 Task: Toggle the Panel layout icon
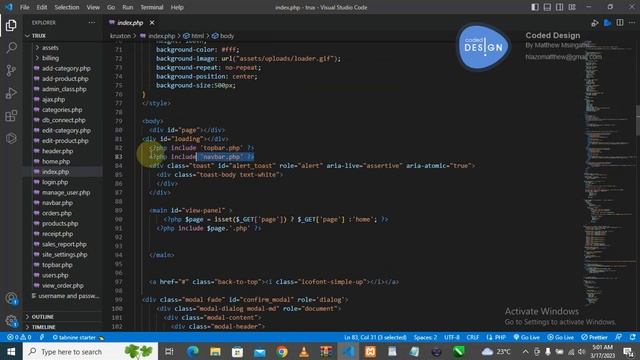(547, 7)
